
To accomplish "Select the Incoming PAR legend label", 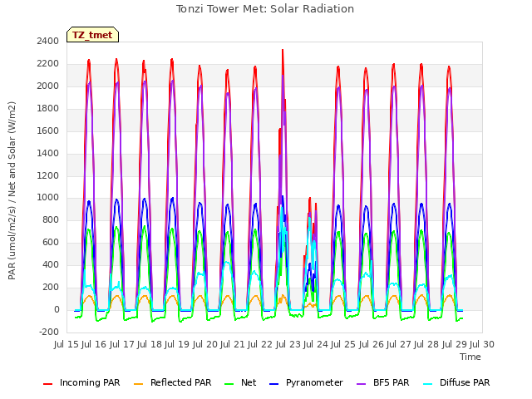I will pos(90,382).
